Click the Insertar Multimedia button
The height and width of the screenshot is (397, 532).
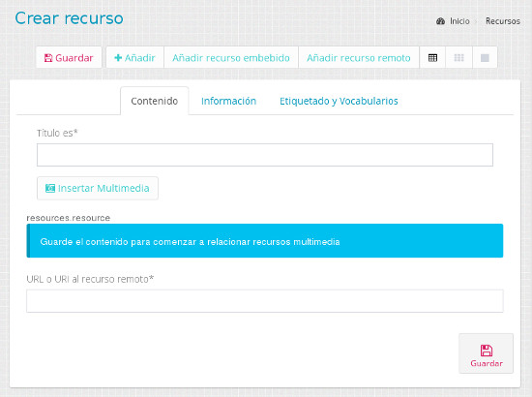tap(98, 188)
